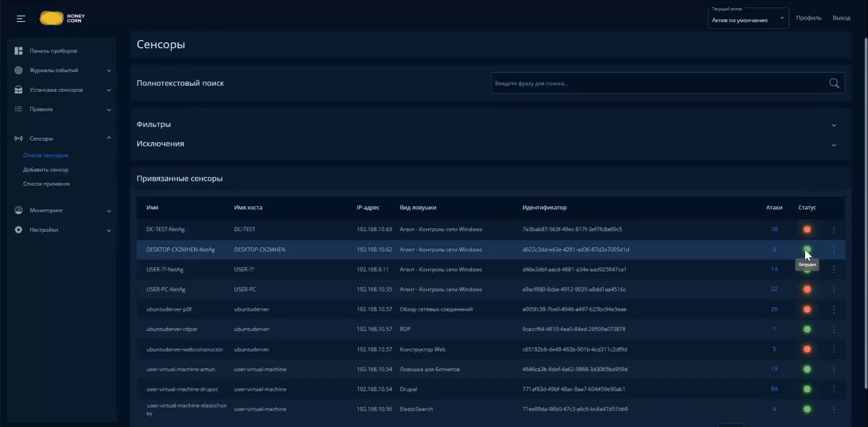868x427 pixels.
Task: Click the Сенсоры signal icon
Action: (x=18, y=138)
